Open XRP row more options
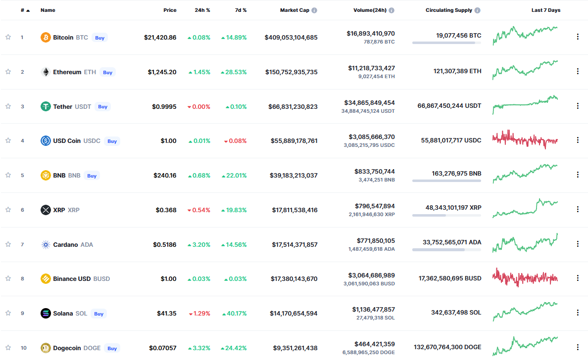This screenshot has height=364, width=588. tap(578, 209)
